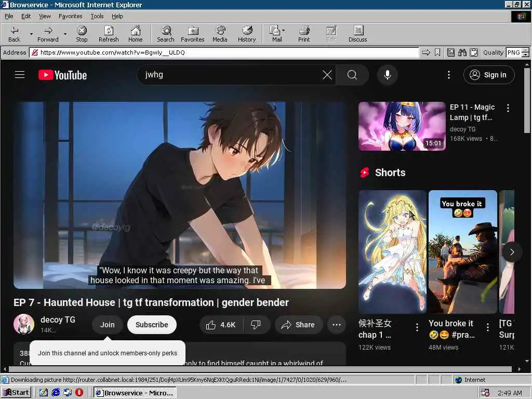Screen dimensions: 532x399
Task: Open options for EP 11 video
Action: click(x=508, y=108)
